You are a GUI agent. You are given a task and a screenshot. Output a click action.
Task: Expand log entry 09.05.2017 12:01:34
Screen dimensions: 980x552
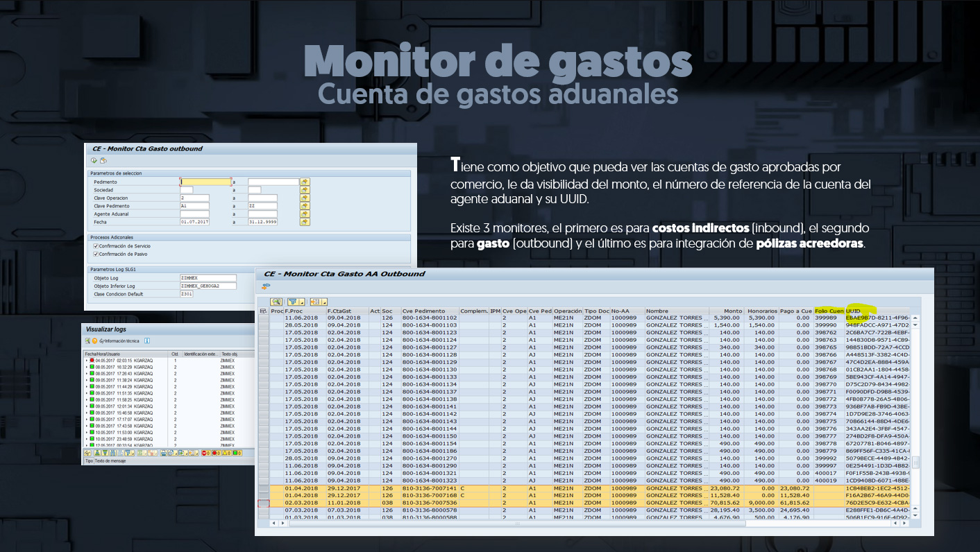pos(87,406)
